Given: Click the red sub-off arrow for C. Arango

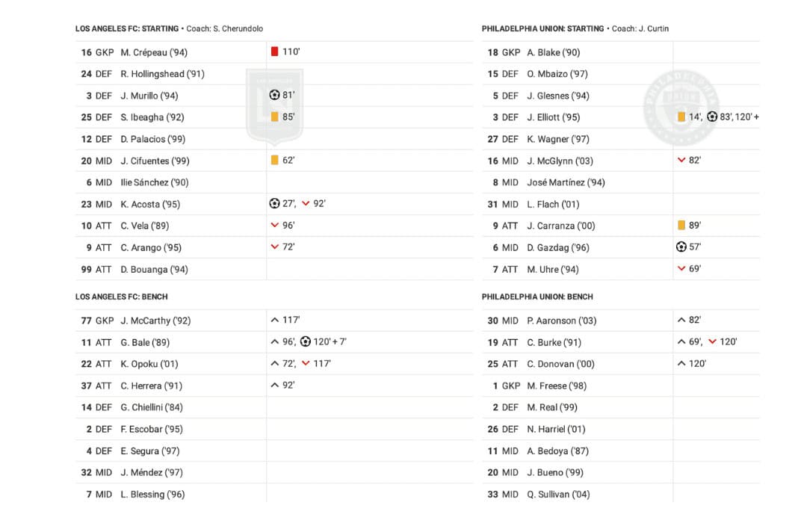Looking at the screenshot, I should coord(275,247).
